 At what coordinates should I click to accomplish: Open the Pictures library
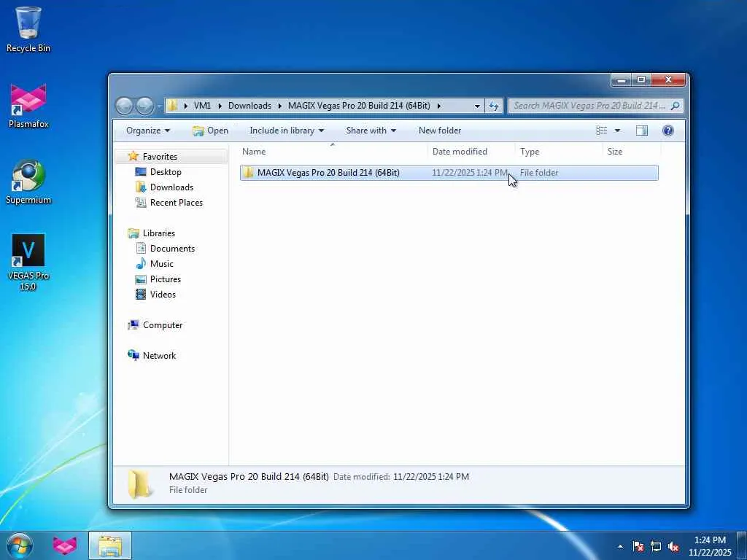pos(166,279)
